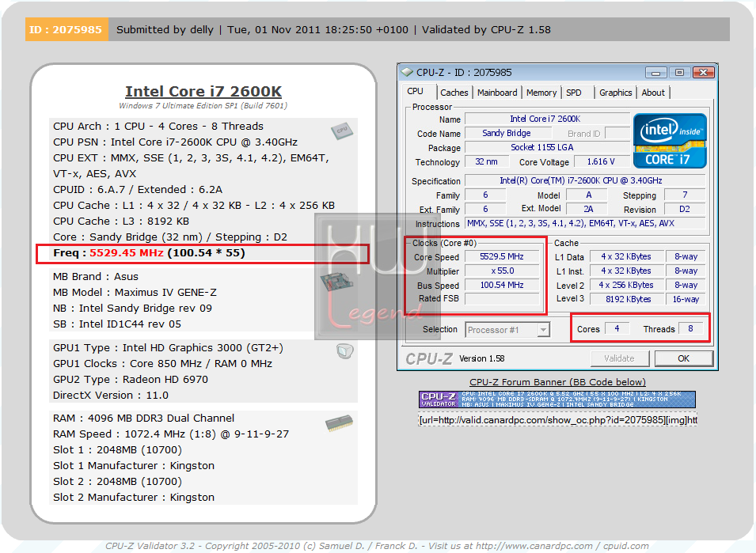The height and width of the screenshot is (553, 756).
Task: Open the Intel Core i7 2600K heading link
Action: [203, 91]
